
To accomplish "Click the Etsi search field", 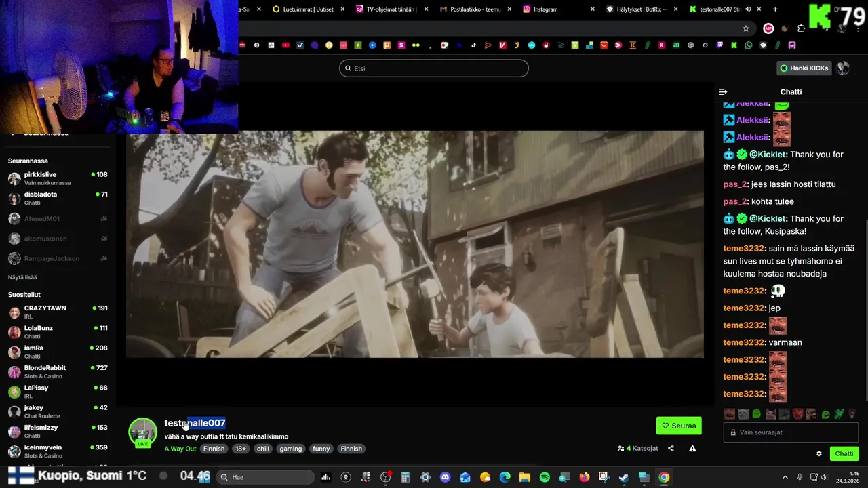I will (x=434, y=68).
